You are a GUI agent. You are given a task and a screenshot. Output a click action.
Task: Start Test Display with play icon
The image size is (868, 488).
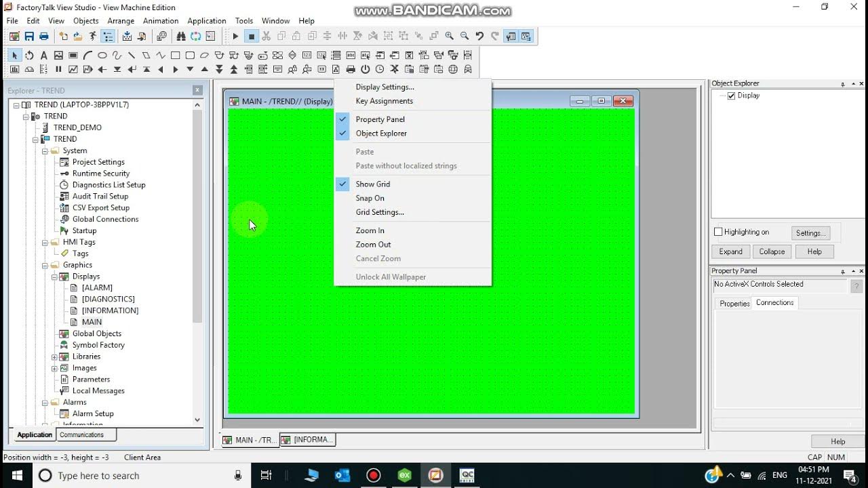click(x=235, y=37)
